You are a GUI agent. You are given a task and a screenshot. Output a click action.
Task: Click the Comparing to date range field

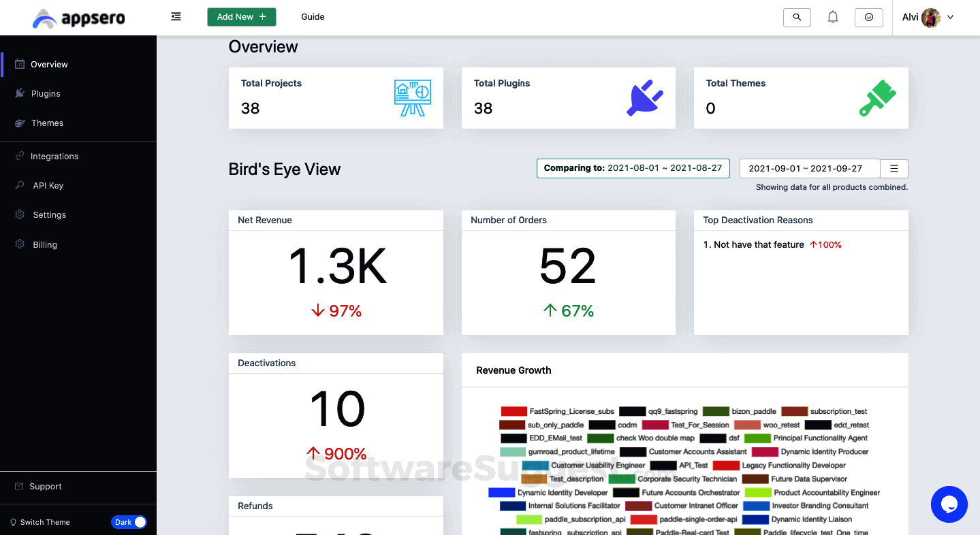[x=633, y=168]
